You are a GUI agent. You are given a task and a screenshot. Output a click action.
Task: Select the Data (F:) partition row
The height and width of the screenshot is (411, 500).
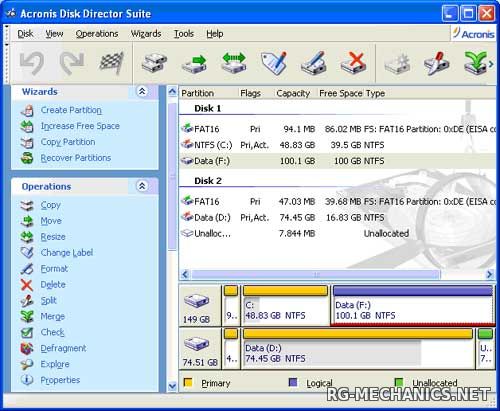[x=337, y=161]
